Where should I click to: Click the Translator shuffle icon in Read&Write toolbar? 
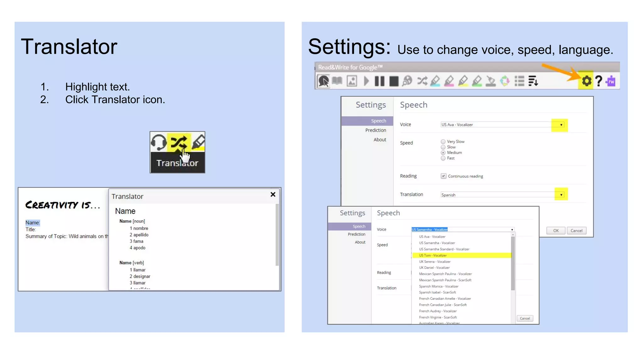422,81
